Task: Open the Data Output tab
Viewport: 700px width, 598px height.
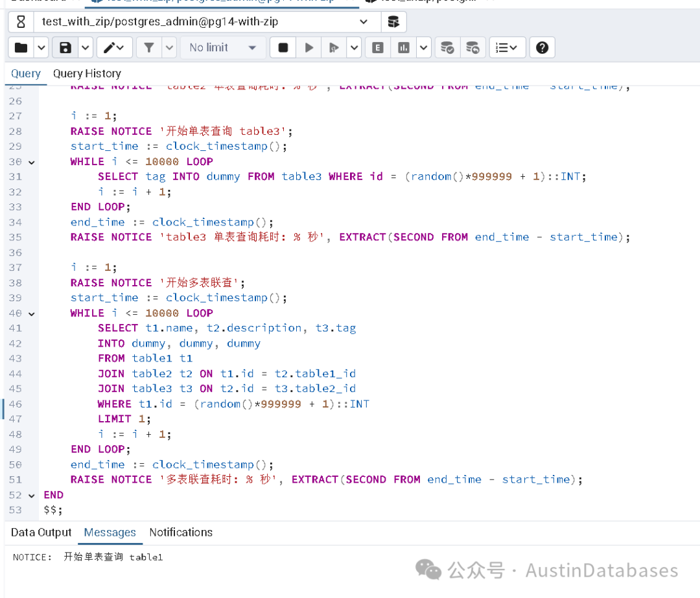Action: point(41,532)
